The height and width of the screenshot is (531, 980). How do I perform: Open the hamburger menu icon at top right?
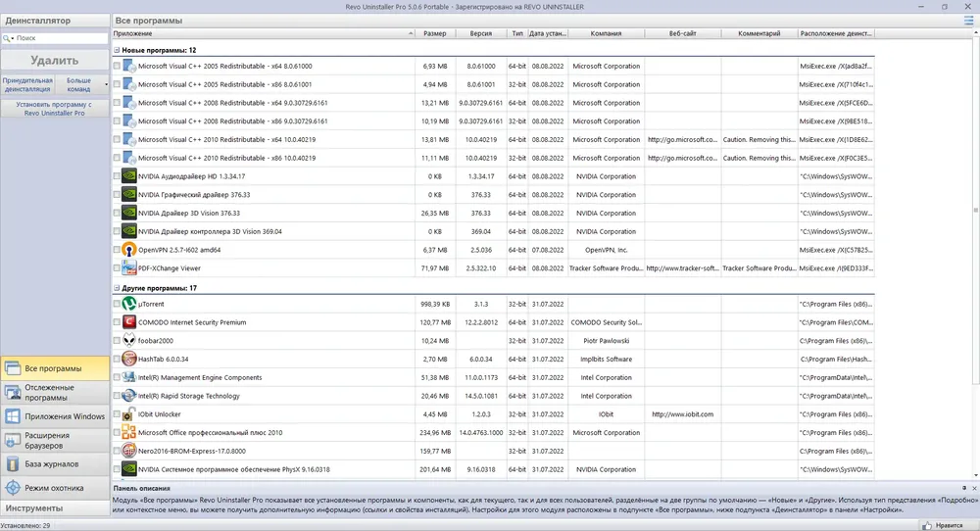(x=969, y=21)
